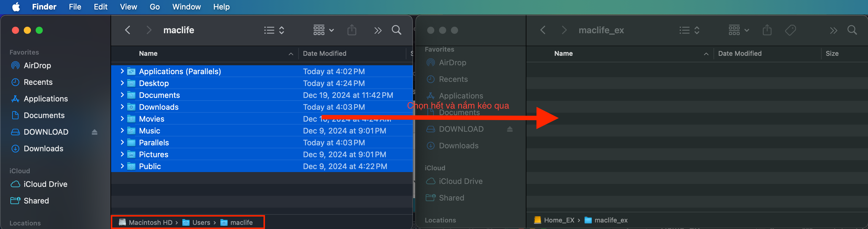
Task: Click the search magnifier in maclife window
Action: pos(396,30)
